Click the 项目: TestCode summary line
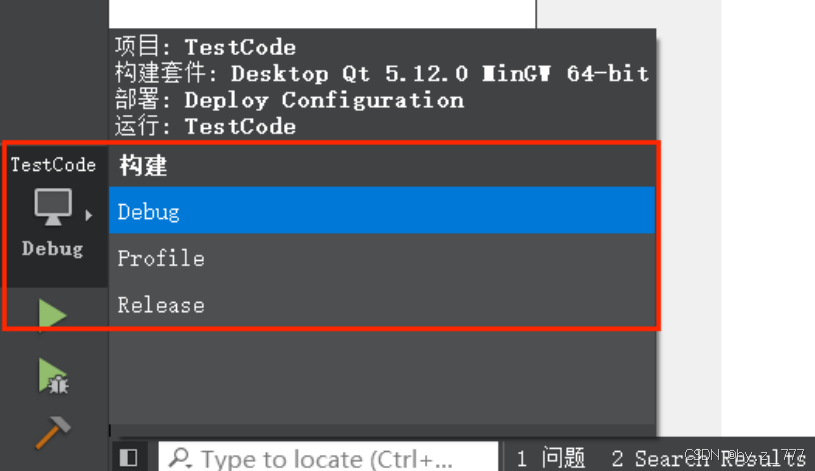Image resolution: width=815 pixels, height=471 pixels. [205, 47]
